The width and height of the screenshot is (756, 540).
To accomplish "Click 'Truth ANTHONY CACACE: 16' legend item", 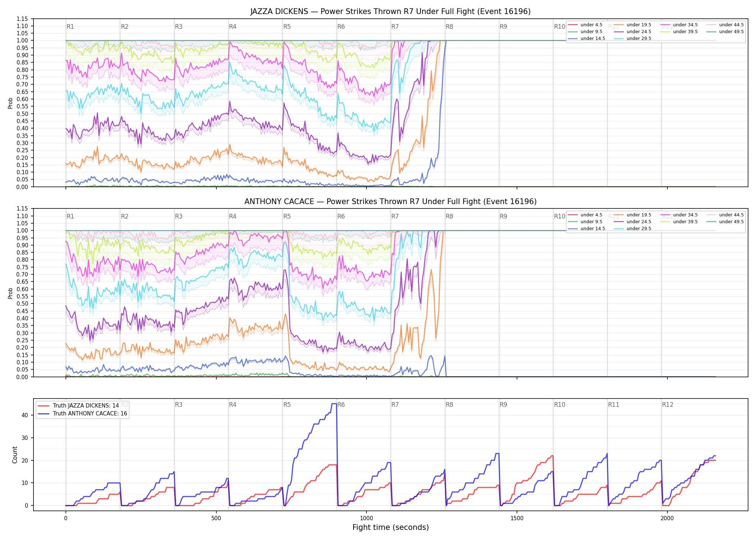I will [x=82, y=413].
